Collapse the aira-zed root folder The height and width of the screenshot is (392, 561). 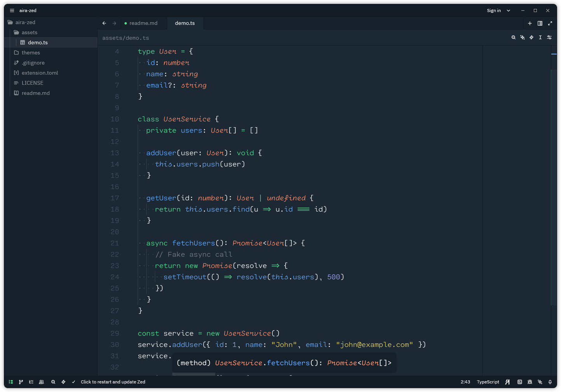[51, 22]
